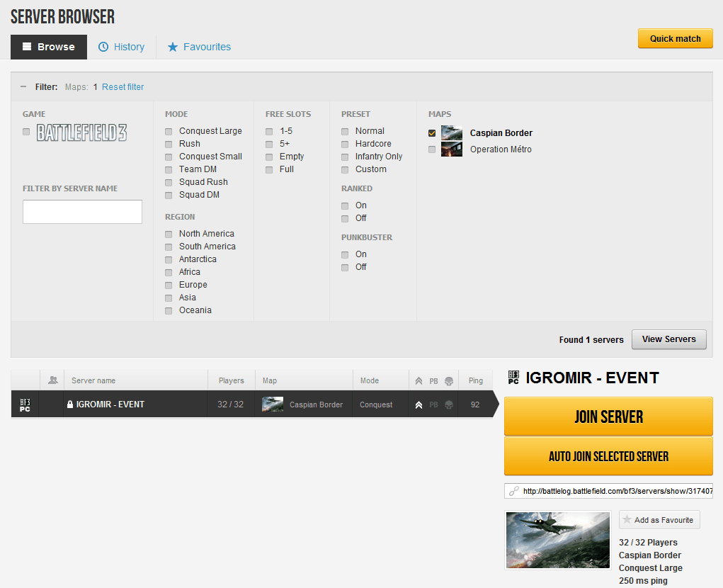The image size is (723, 588).
Task: Uncheck Caspian Border map
Action: click(432, 133)
